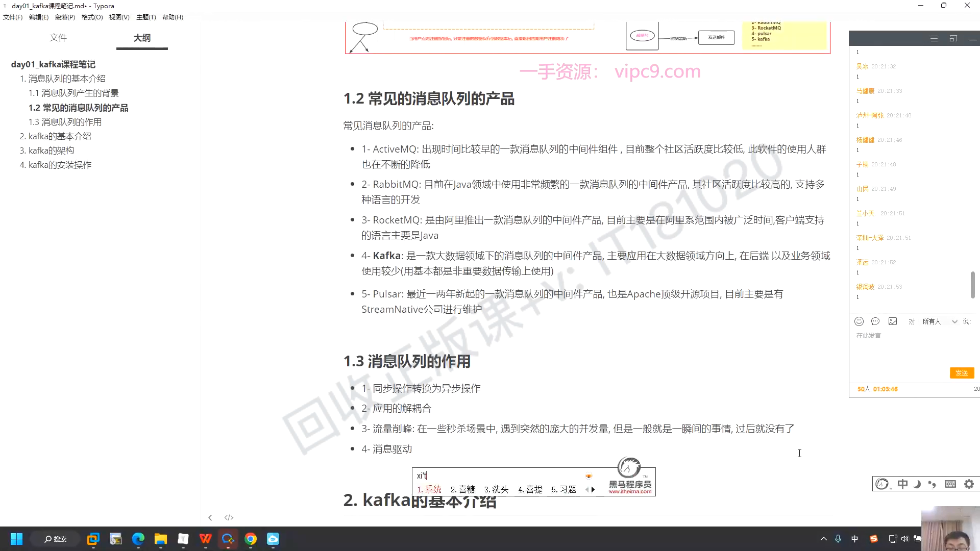Open the 所有人 recipient dropdown
The height and width of the screenshot is (551, 980).
pyautogui.click(x=939, y=321)
